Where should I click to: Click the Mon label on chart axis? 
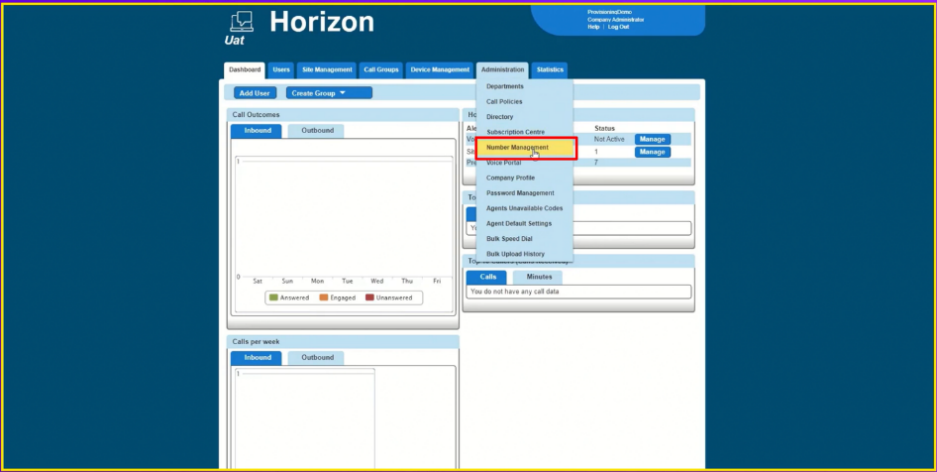[x=317, y=281]
